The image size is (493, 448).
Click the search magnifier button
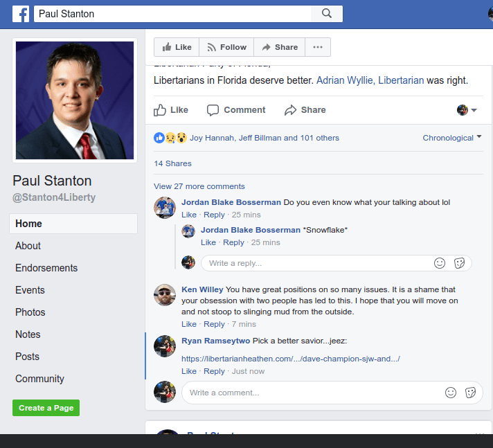(327, 14)
